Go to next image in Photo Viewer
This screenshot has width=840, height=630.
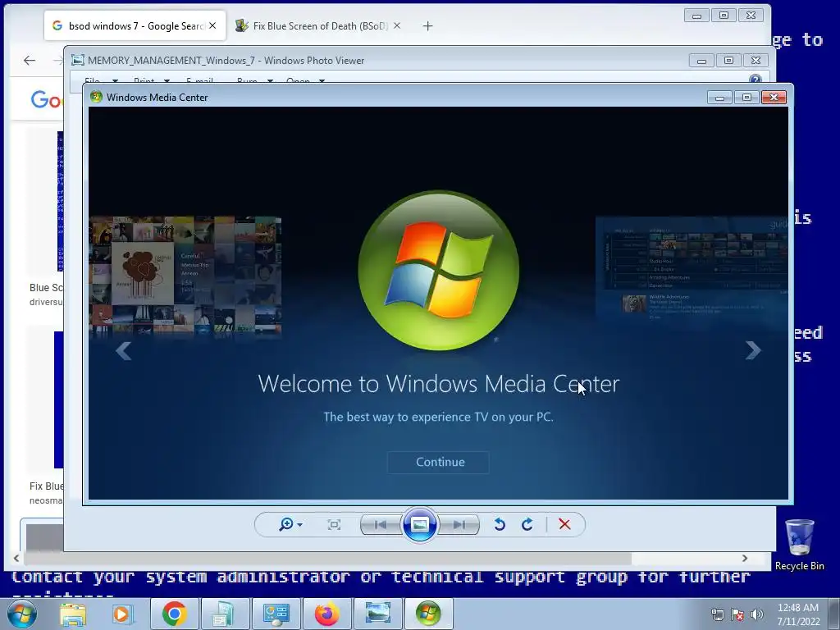[x=459, y=524]
